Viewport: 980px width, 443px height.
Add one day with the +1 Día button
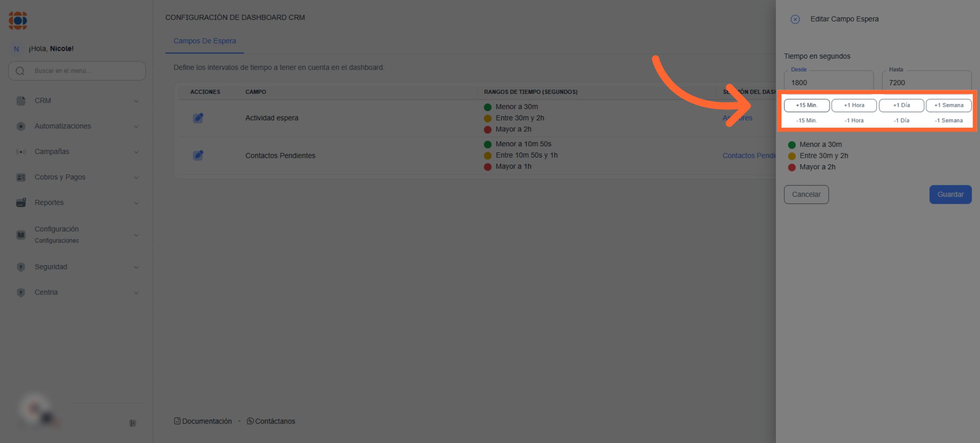901,105
